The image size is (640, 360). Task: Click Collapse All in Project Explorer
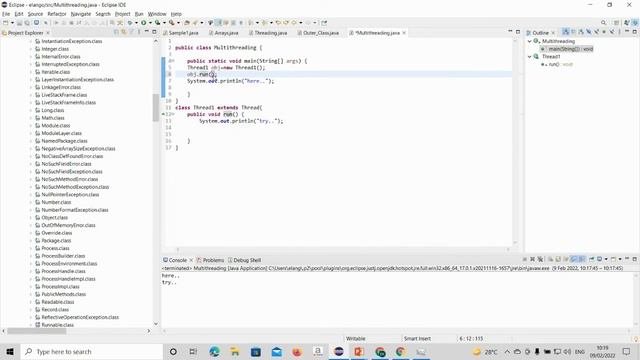[116, 32]
